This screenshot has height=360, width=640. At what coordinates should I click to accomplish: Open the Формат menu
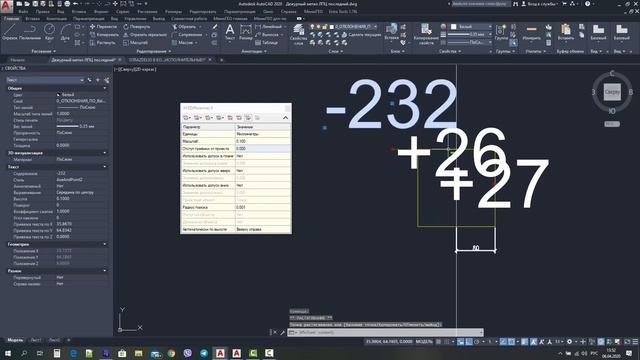click(x=101, y=12)
